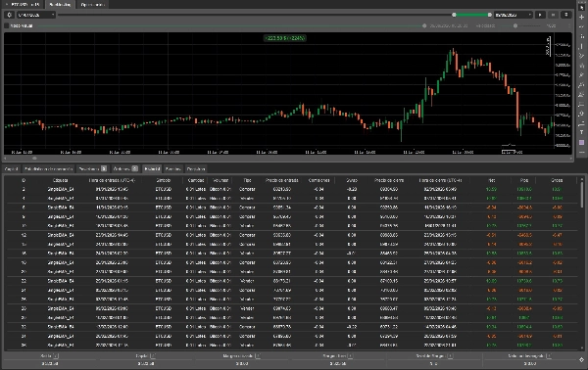
Task: Select the history row with ID 22
Action: tap(291, 281)
